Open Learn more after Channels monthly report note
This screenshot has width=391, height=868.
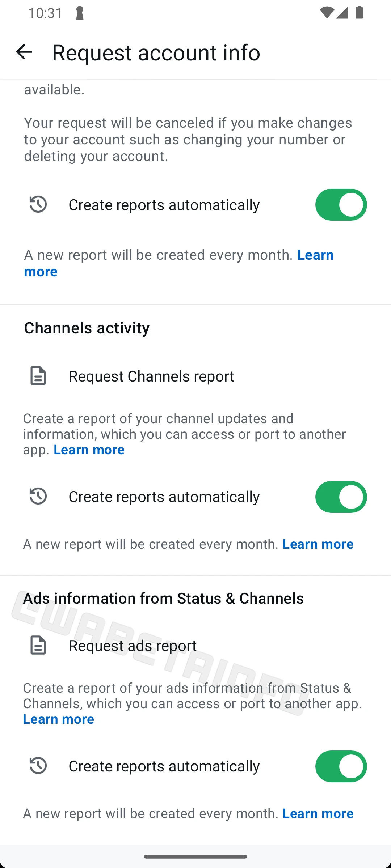318,544
